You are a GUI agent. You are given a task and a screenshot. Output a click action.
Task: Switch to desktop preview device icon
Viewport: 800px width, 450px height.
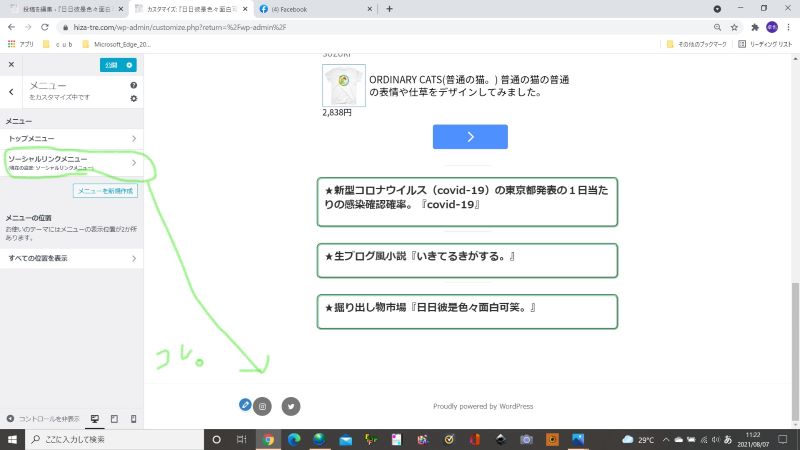pyautogui.click(x=95, y=419)
